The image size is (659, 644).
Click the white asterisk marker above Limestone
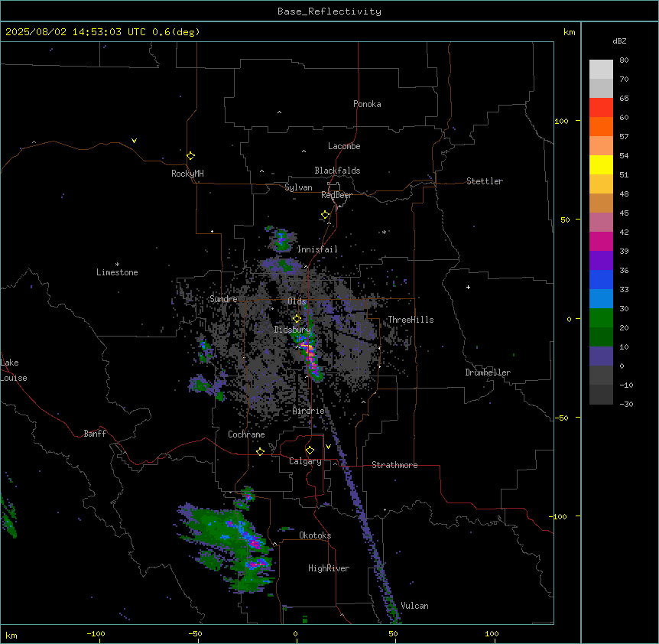(117, 265)
